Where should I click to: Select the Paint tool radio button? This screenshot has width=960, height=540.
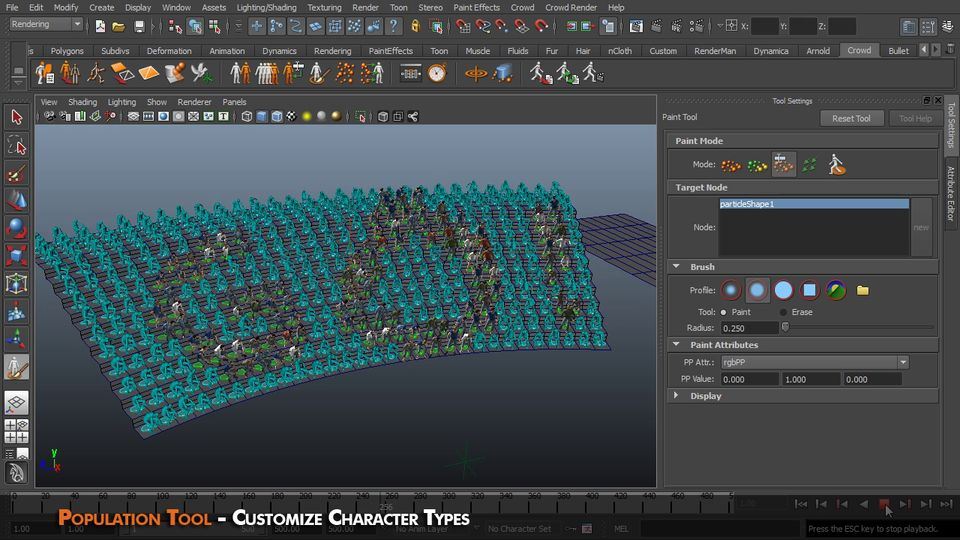724,312
